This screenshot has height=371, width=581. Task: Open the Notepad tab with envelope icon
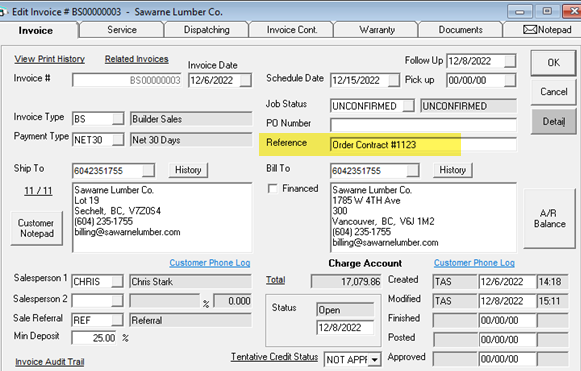547,30
